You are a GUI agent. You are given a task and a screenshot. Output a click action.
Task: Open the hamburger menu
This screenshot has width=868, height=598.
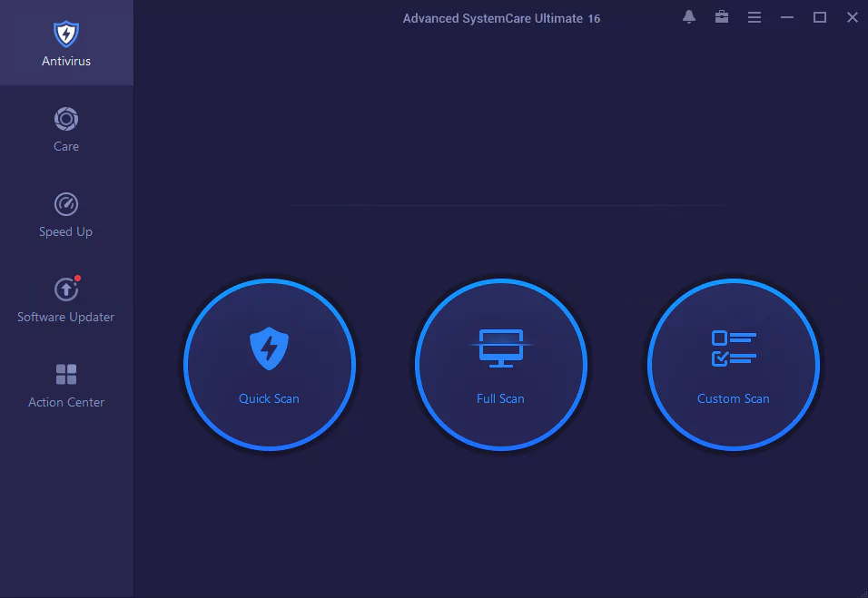coord(754,16)
